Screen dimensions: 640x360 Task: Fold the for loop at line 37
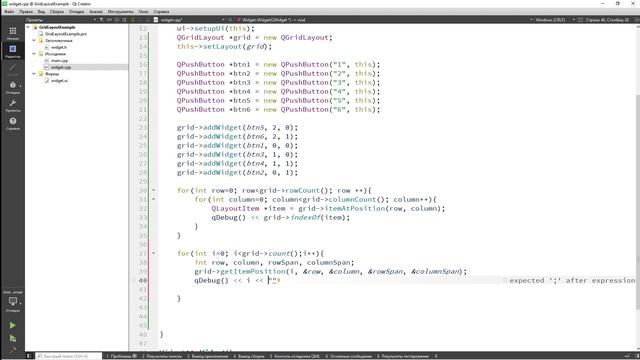click(x=153, y=253)
